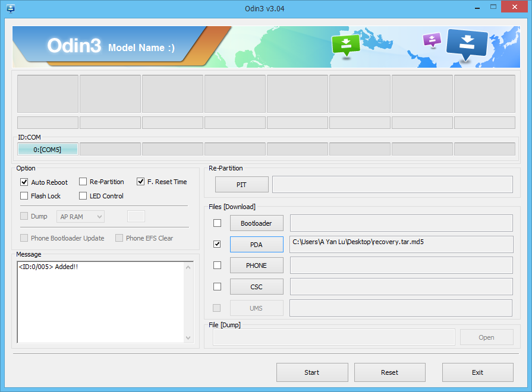Click the purple download icon in banner
Viewport: 532px width, 392px height.
coord(432,40)
